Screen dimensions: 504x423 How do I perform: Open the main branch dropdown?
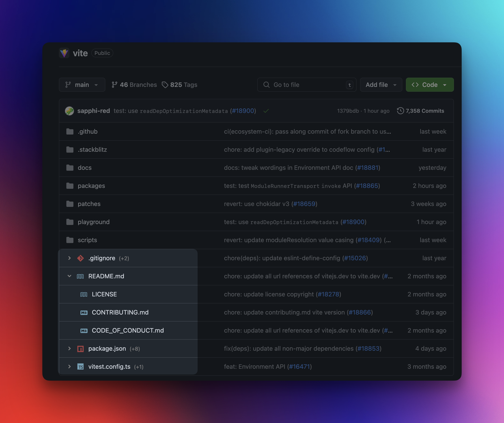point(82,85)
